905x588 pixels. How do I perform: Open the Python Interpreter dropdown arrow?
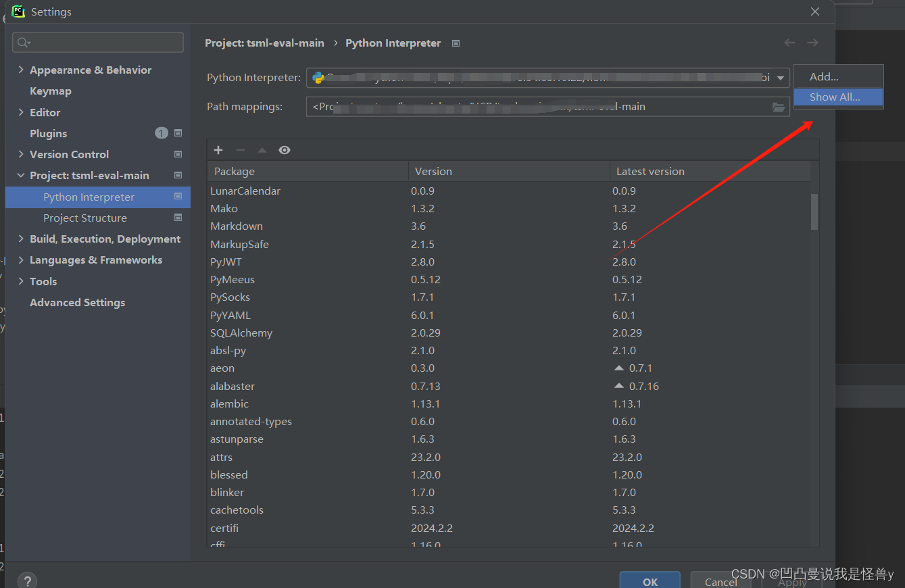pyautogui.click(x=781, y=78)
